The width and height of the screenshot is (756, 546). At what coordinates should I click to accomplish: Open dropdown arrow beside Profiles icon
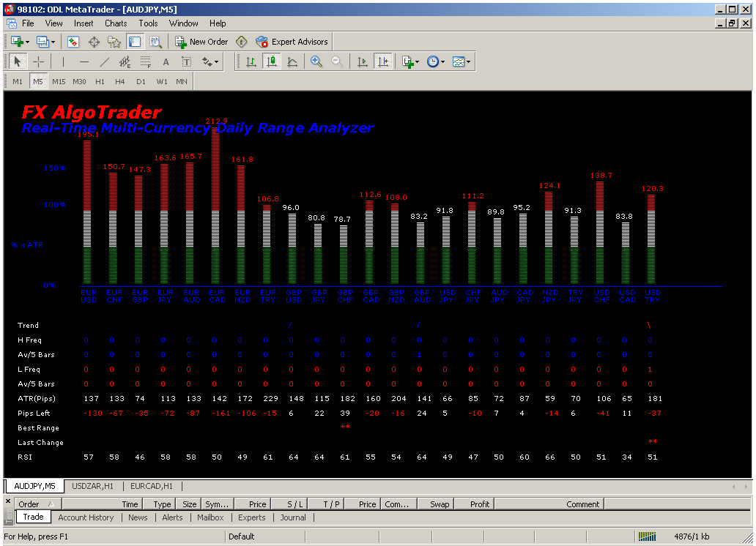click(x=53, y=42)
